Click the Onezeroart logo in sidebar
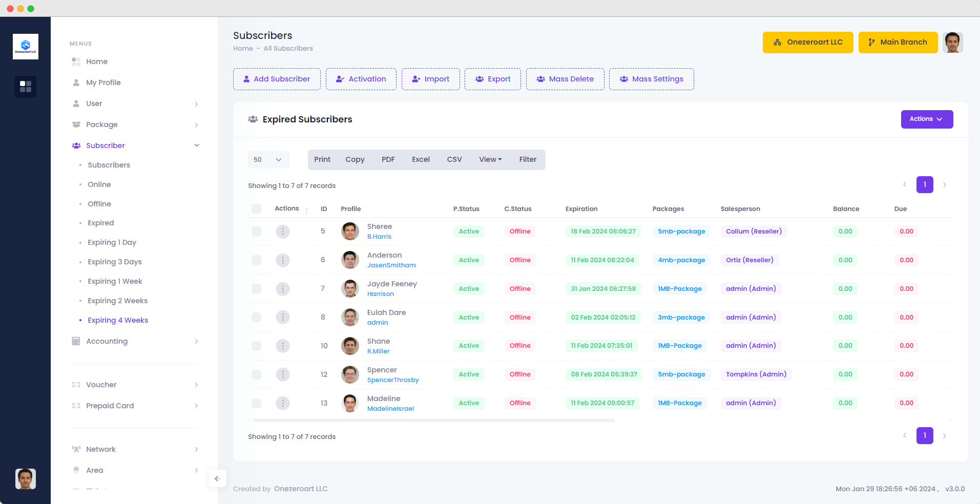The height and width of the screenshot is (504, 980). click(26, 47)
